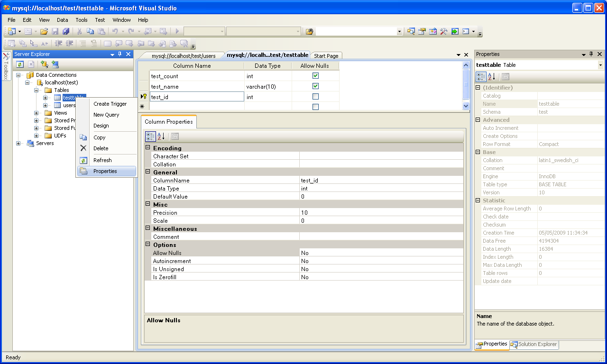Collapse the Tables folder node
607x364 pixels.
[37, 90]
